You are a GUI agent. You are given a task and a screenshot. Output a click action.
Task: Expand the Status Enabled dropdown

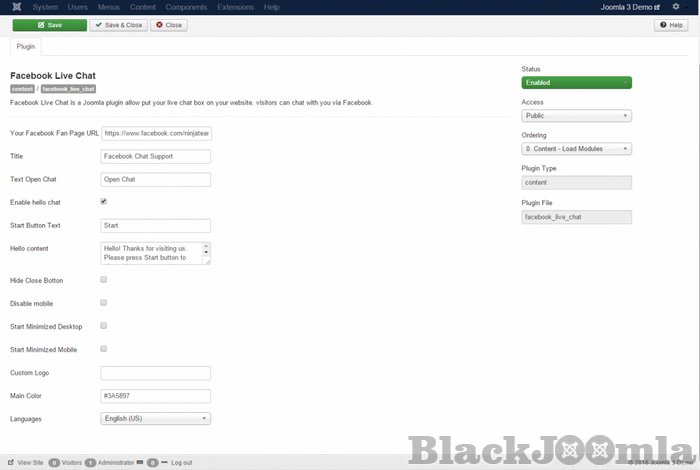coord(576,83)
